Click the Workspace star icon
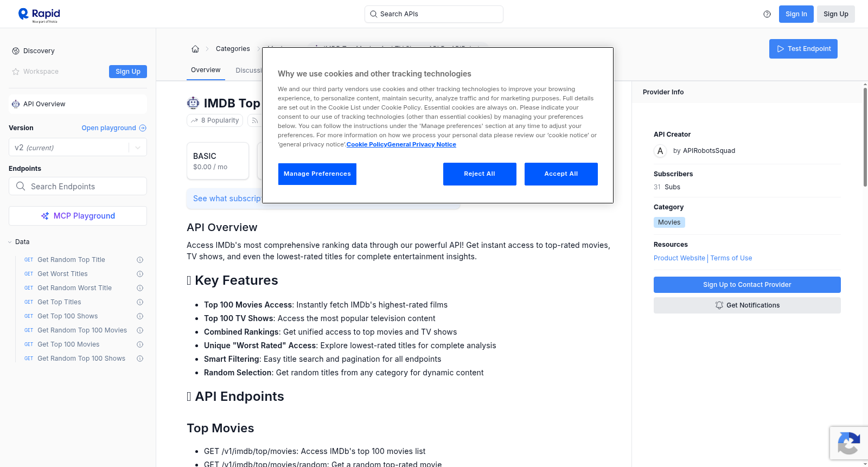This screenshot has width=868, height=467. click(x=16, y=72)
